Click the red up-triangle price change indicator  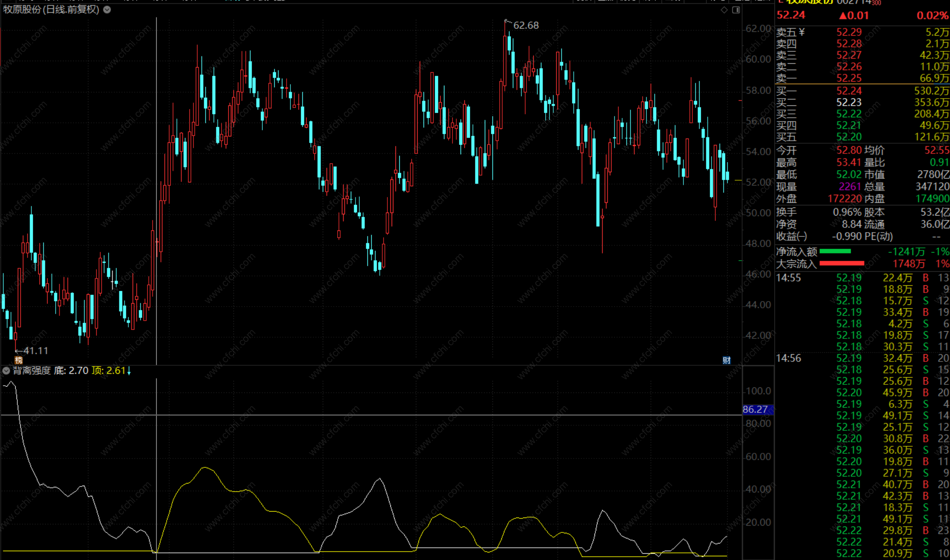point(843,16)
